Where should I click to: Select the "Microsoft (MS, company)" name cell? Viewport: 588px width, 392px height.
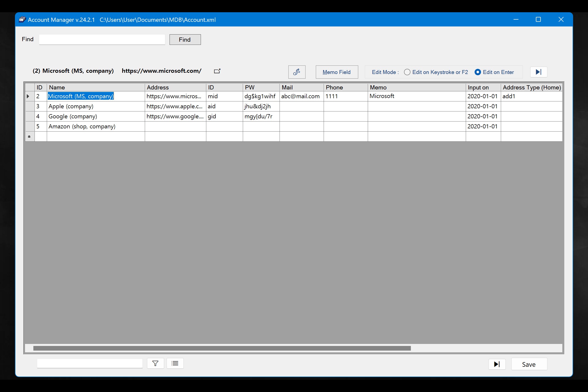click(x=96, y=96)
